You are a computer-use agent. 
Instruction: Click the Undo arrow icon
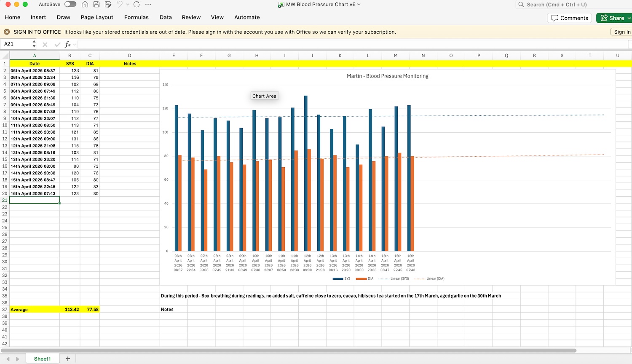120,5
